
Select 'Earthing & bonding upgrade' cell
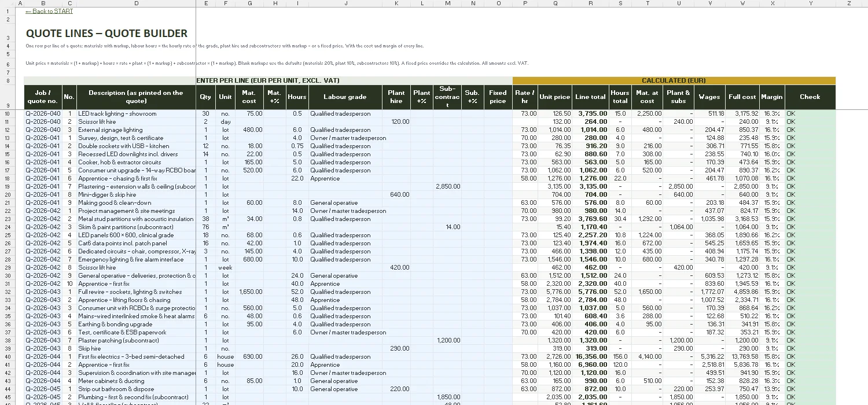[x=136, y=324]
